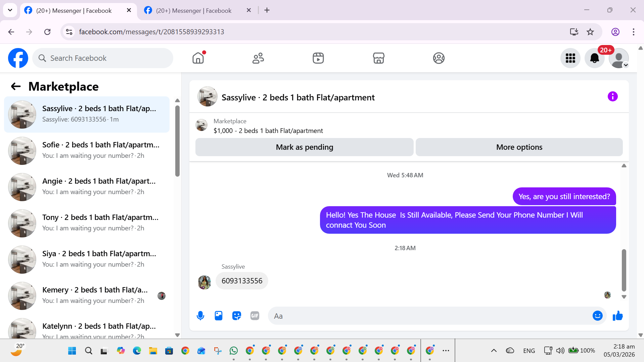Click the install app icon in address bar
This screenshot has height=362, width=644.
[574, 32]
